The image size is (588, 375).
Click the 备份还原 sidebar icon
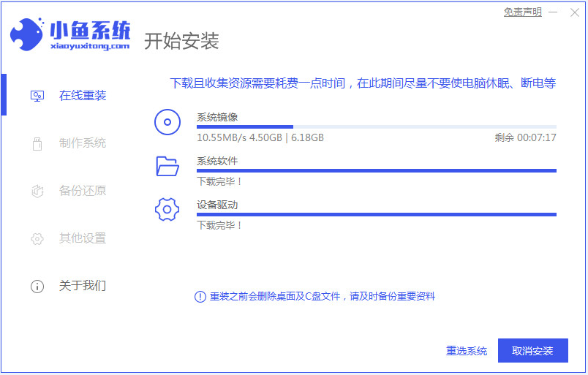click(37, 191)
